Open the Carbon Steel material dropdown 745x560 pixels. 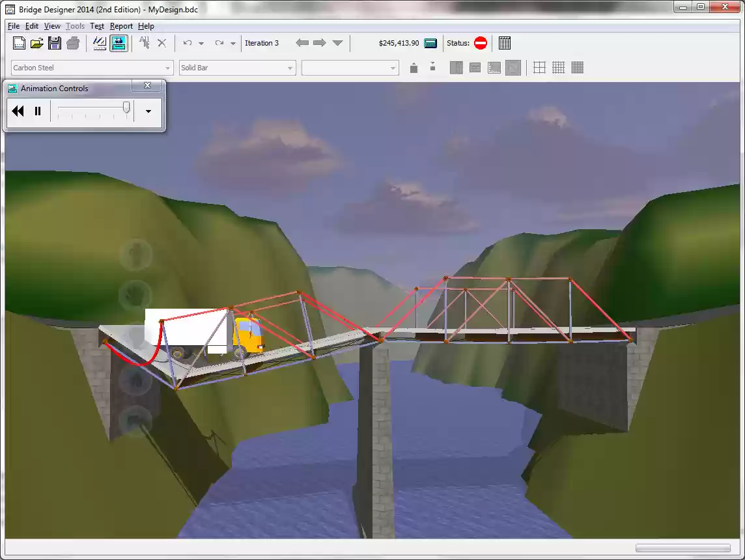tap(91, 68)
